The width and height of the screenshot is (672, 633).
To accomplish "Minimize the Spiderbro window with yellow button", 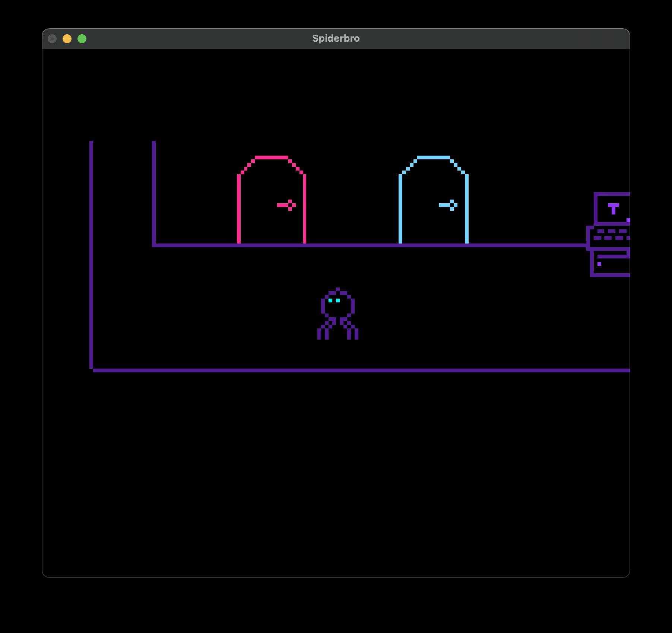I will pos(67,39).
